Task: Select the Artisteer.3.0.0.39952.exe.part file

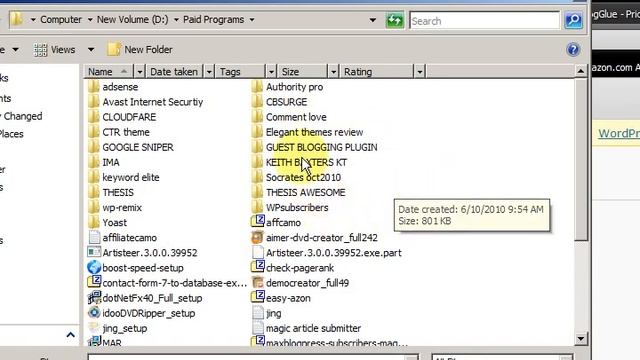Action: tap(327, 253)
